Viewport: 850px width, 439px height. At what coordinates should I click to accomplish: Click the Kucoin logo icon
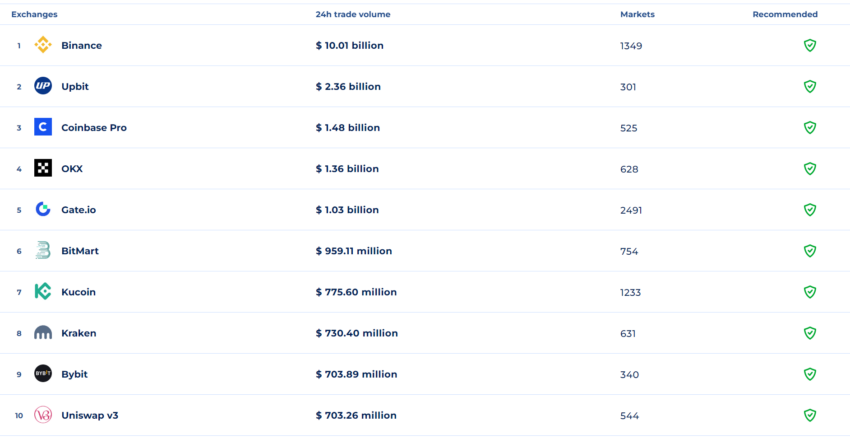coord(43,291)
